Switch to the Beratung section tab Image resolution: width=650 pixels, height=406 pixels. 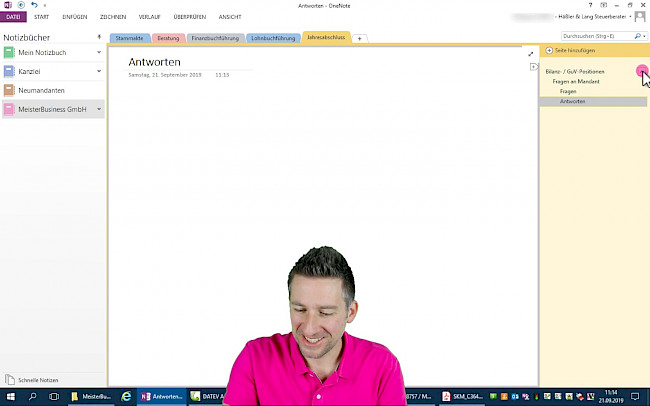tap(168, 38)
